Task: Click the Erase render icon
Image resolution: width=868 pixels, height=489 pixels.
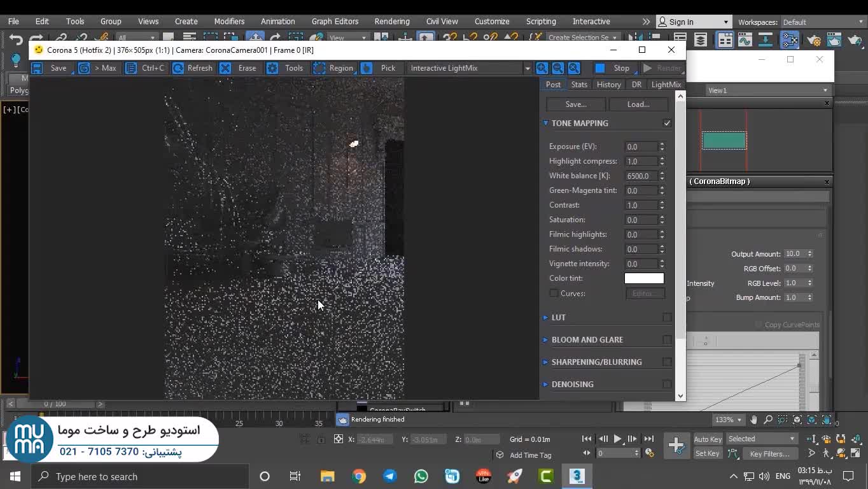Action: tap(225, 68)
